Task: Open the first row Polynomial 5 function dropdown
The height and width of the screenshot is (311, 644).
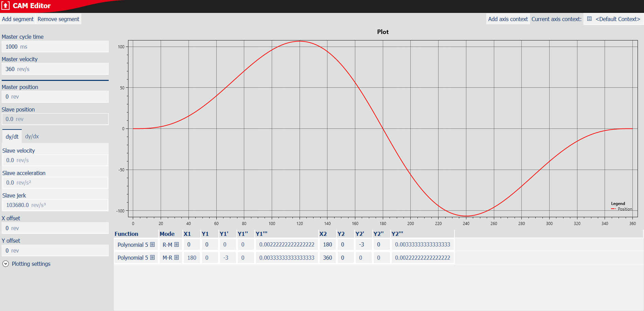Action: pyautogui.click(x=133, y=245)
